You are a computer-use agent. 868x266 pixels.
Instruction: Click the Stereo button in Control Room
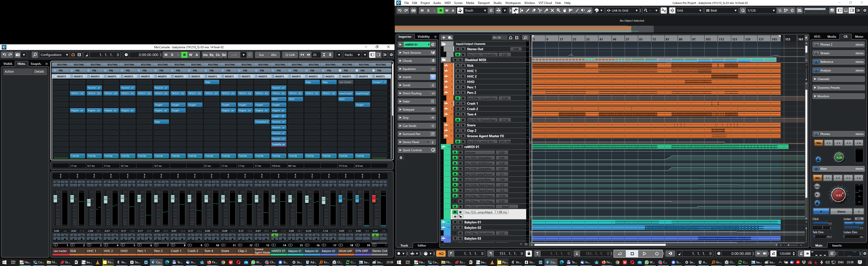tap(841, 212)
